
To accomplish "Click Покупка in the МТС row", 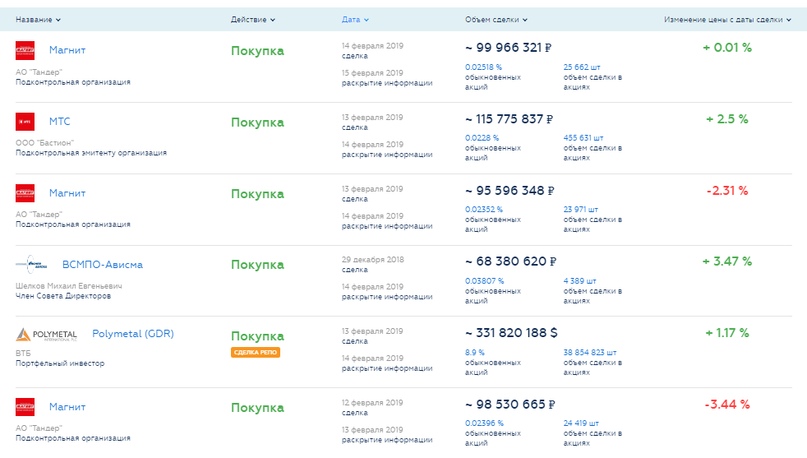I will coord(257,122).
